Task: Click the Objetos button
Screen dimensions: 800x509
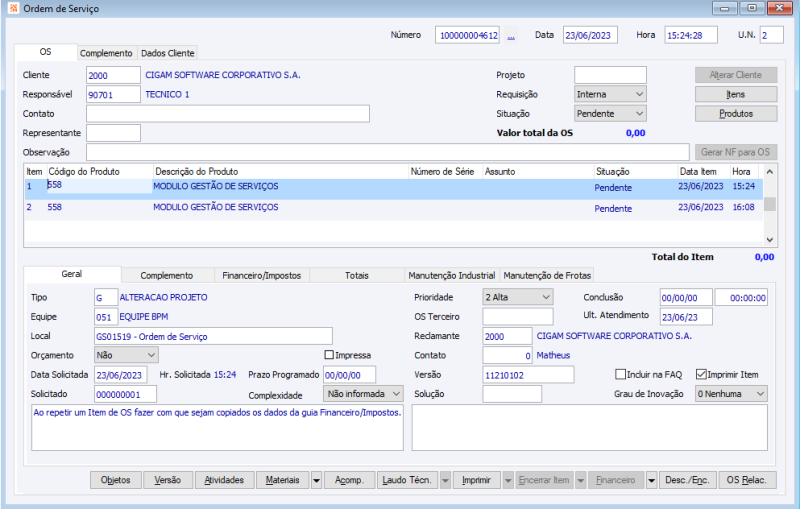Action: (116, 480)
